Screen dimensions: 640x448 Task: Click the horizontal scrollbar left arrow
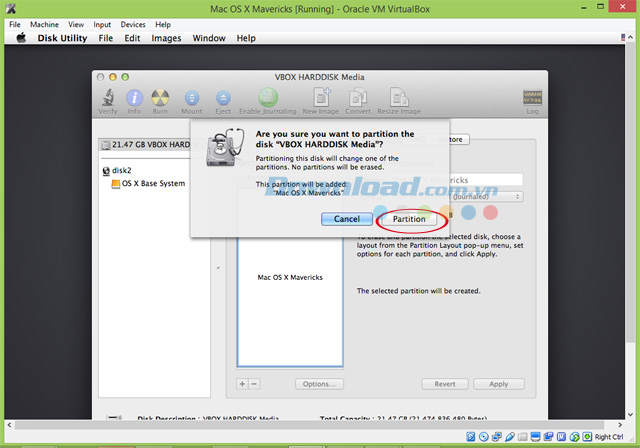pos(9,425)
